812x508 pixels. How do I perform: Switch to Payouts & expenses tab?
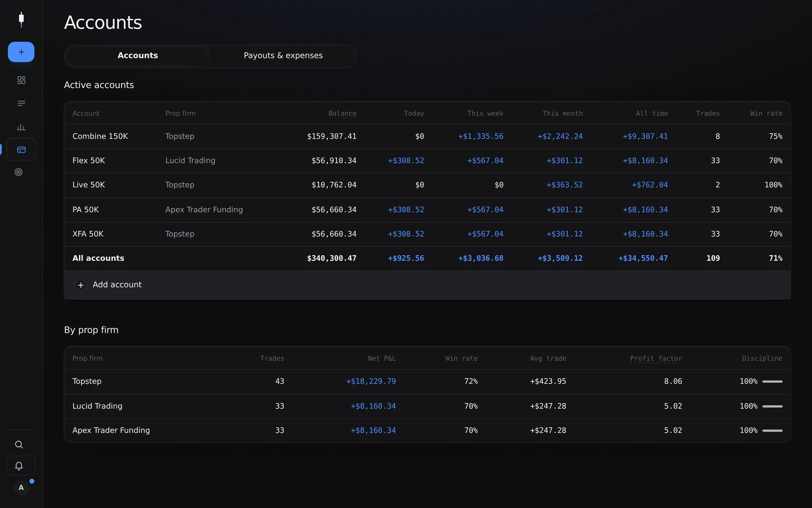(283, 56)
